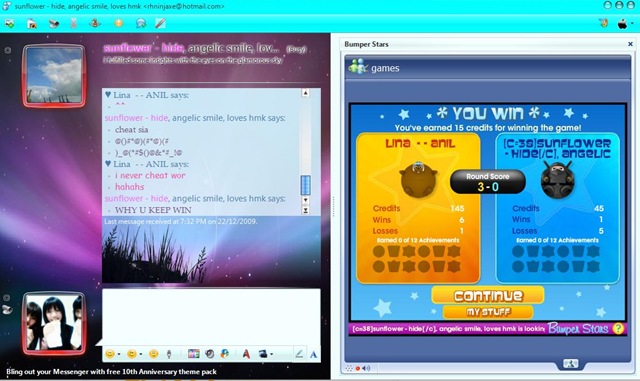The image size is (640, 381).
Task: Click the dotted loading icon in games status bar
Action: click(x=349, y=368)
